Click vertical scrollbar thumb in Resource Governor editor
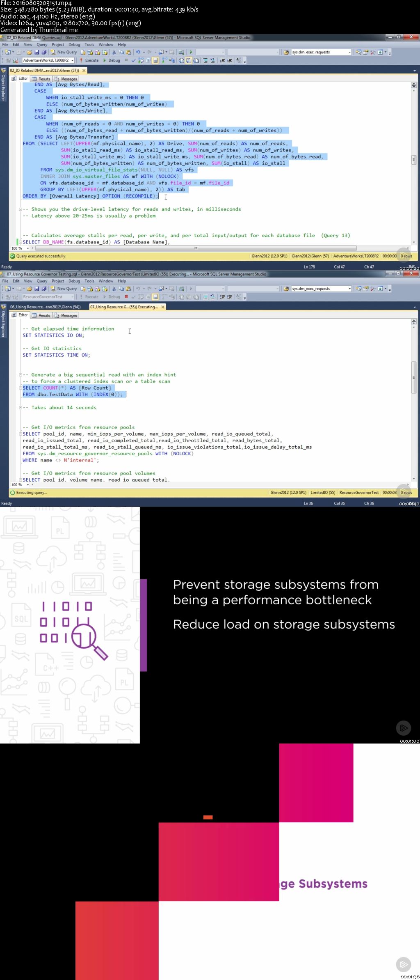Screen dimensions: 420x980 point(414,377)
